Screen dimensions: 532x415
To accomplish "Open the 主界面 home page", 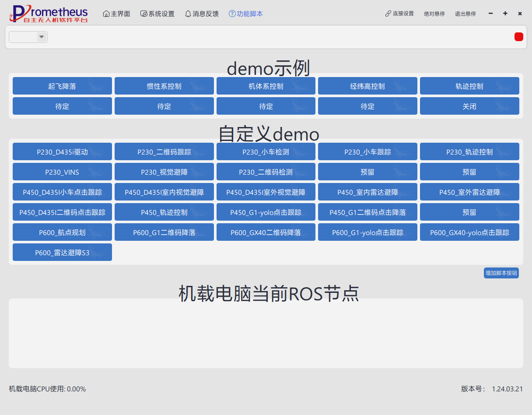I will 116,14.
